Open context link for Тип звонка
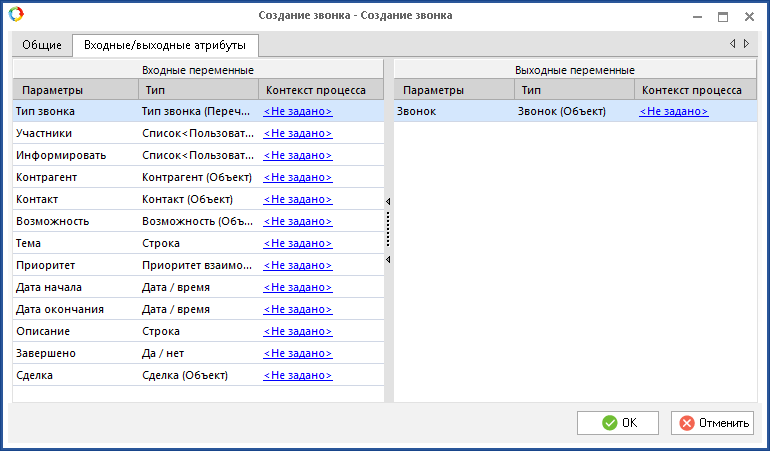The width and height of the screenshot is (770, 451). (x=298, y=112)
